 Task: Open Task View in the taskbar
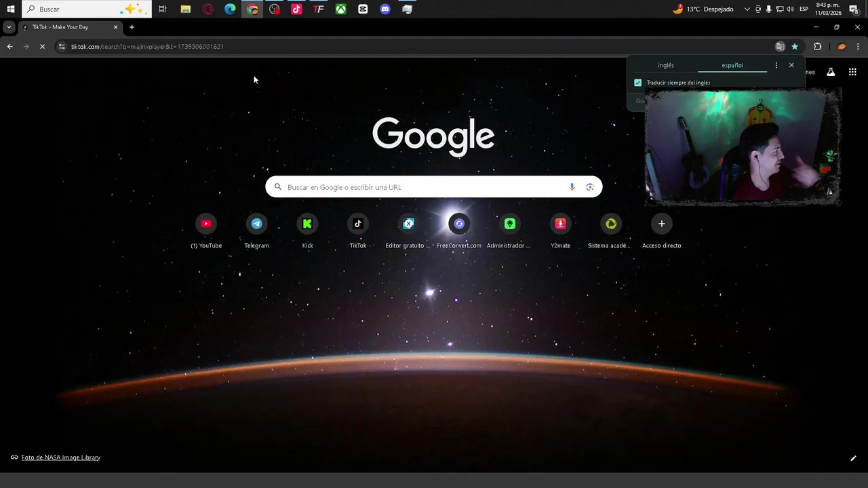click(163, 9)
